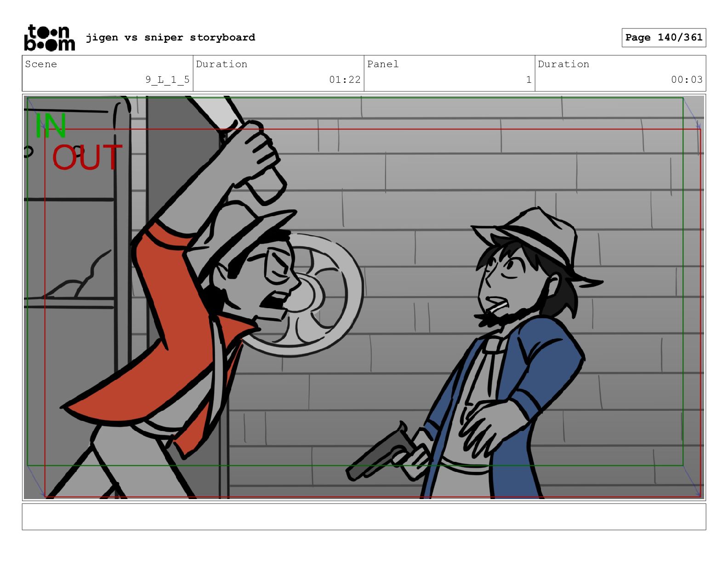Click the scene duration value '01:22'
Viewport: 728px width, 563px height.
[x=345, y=80]
